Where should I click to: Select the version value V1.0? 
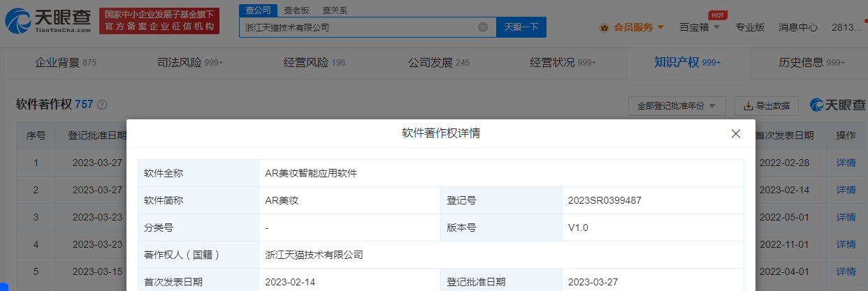(579, 227)
